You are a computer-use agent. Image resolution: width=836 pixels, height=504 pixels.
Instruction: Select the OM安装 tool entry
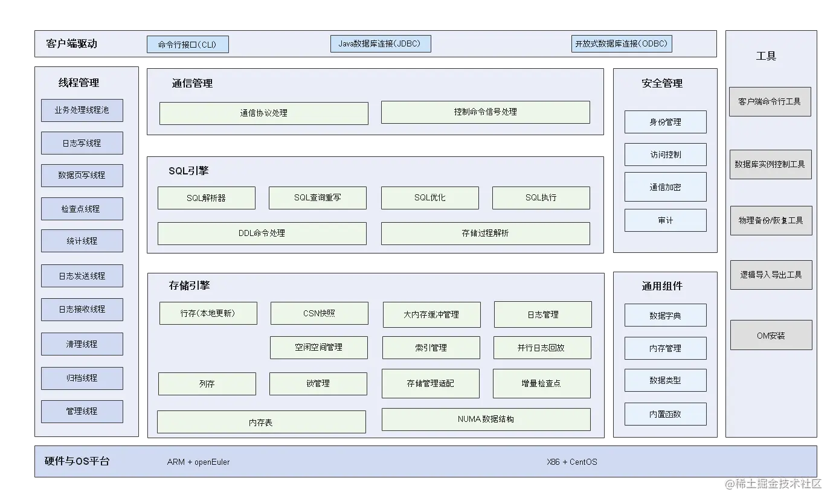pyautogui.click(x=771, y=335)
